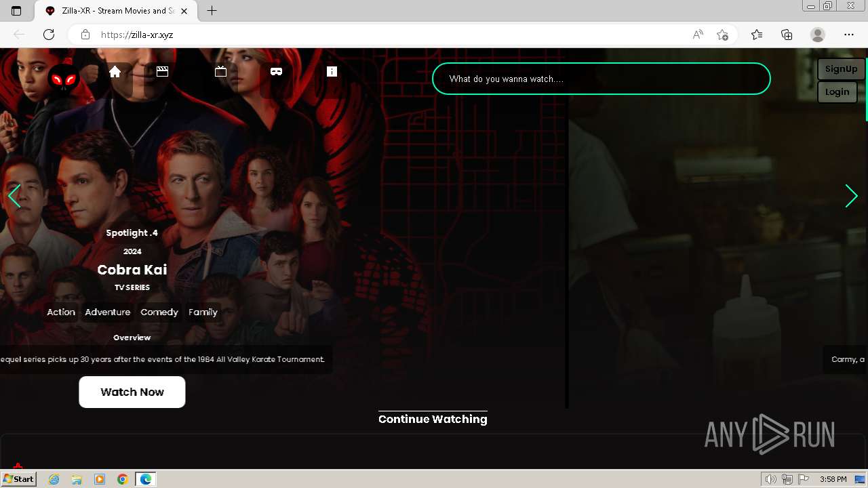This screenshot has width=868, height=488.
Task: Open volume control in system tray
Action: point(771,479)
